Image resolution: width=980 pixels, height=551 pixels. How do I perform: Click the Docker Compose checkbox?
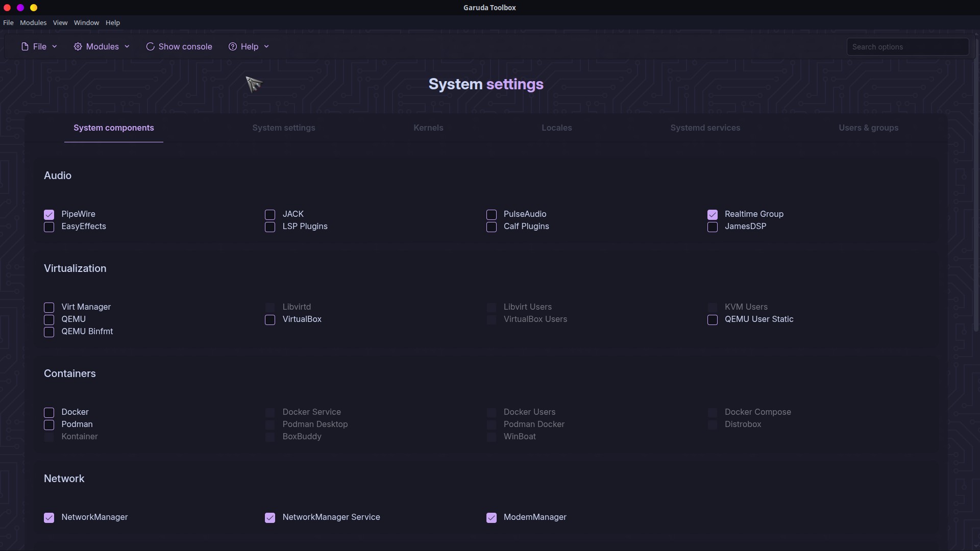pyautogui.click(x=713, y=412)
